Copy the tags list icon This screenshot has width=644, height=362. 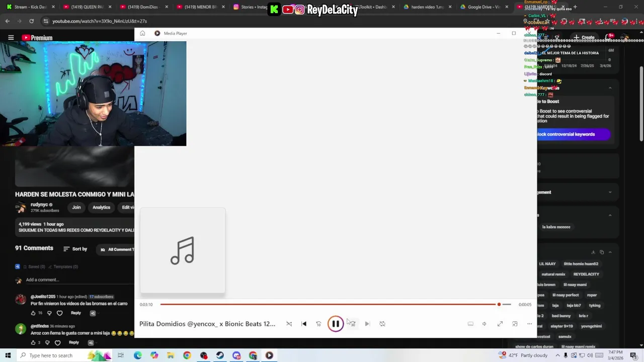(x=602, y=252)
